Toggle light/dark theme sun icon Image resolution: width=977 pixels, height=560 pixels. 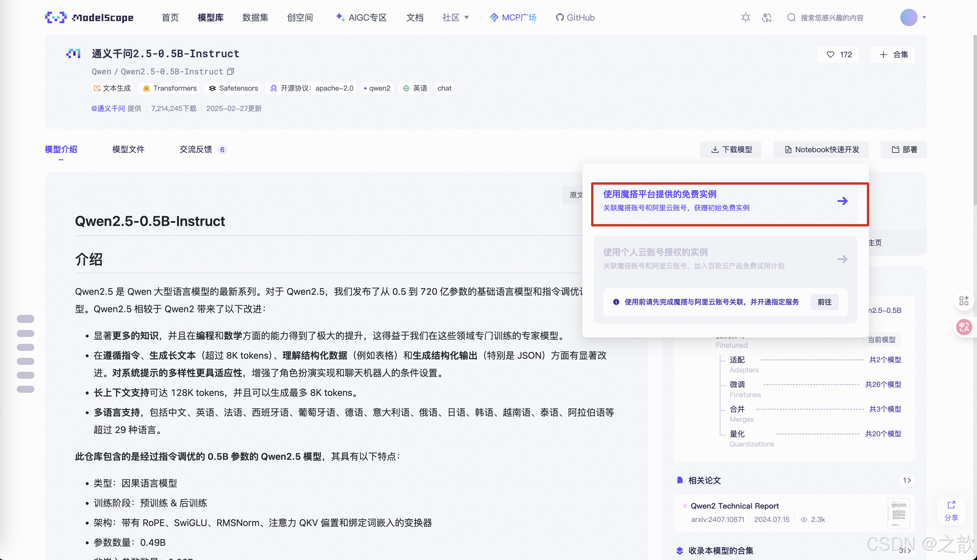pyautogui.click(x=745, y=17)
